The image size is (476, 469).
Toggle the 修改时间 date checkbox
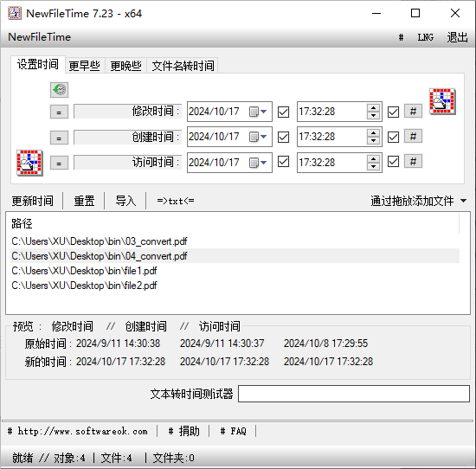click(x=283, y=112)
